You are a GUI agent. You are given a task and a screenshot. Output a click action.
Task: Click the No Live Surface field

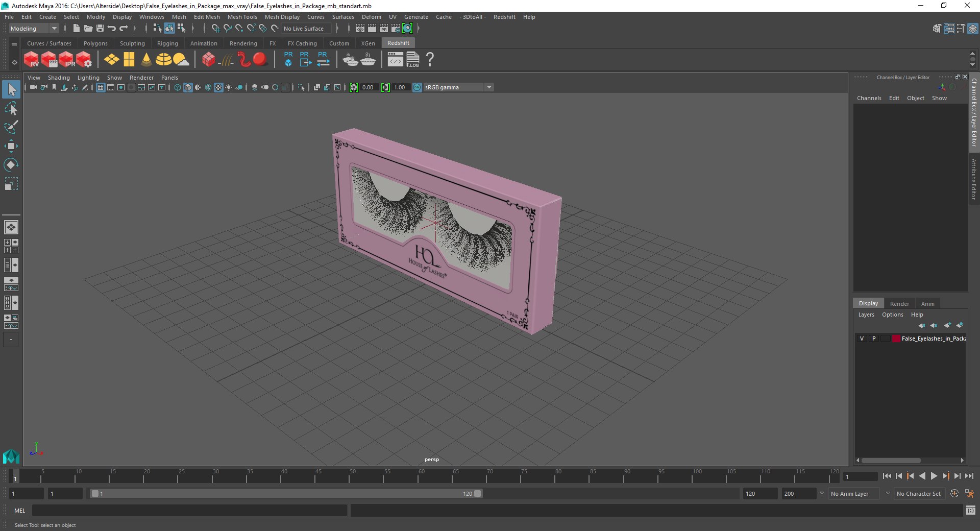click(x=307, y=29)
